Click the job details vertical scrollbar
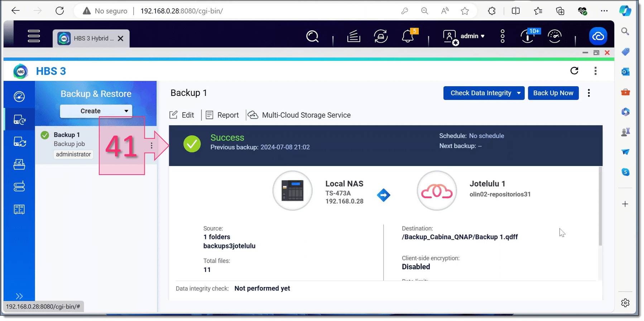 click(600, 206)
